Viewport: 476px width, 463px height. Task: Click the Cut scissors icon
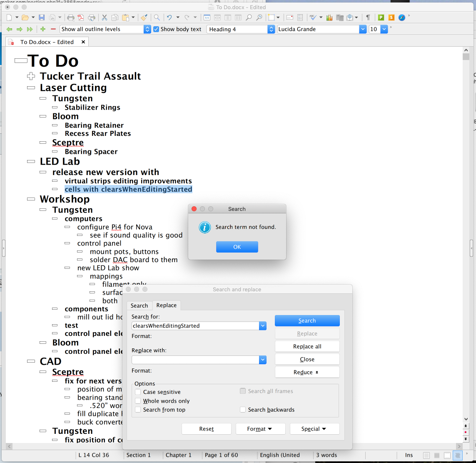pos(104,18)
